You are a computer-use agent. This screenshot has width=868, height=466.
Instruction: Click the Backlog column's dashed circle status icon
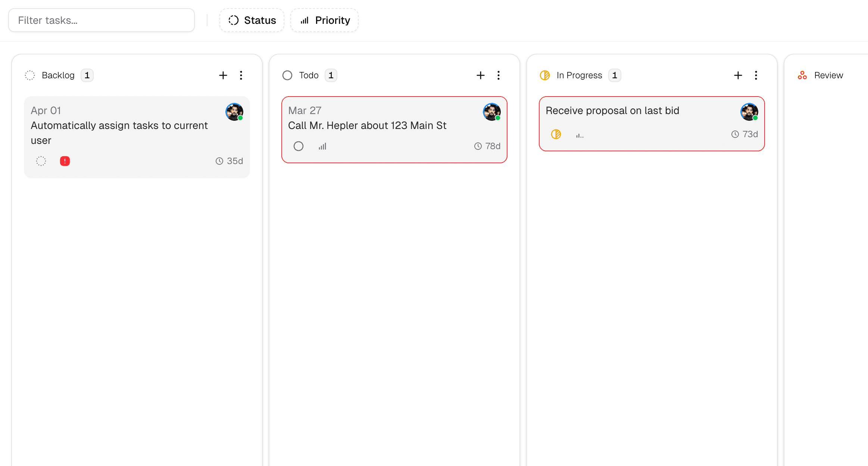(x=29, y=75)
